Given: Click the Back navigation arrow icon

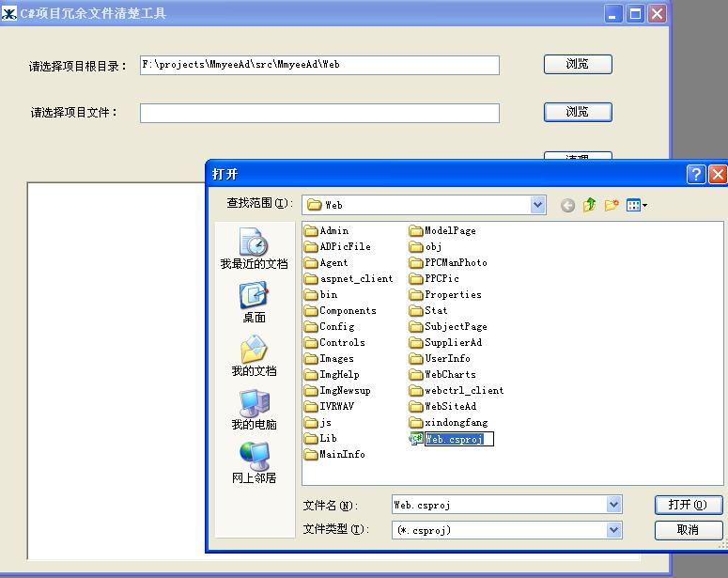Looking at the screenshot, I should [x=567, y=205].
